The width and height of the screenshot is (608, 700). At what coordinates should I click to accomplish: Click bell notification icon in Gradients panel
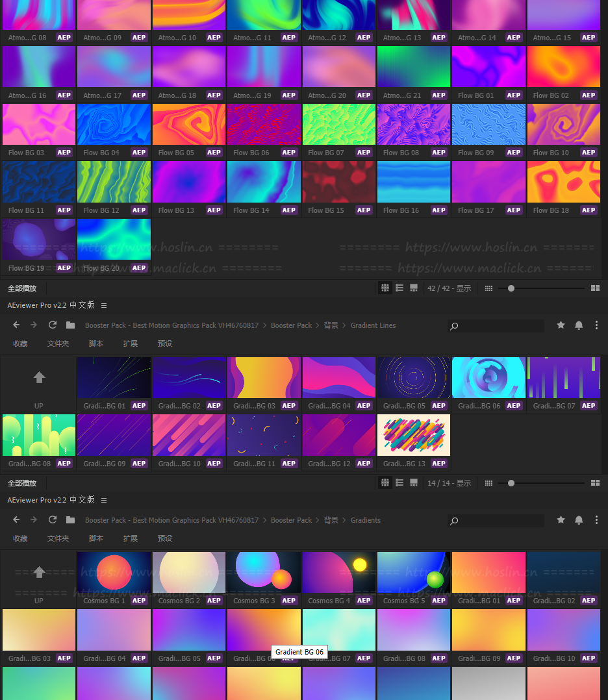[579, 519]
